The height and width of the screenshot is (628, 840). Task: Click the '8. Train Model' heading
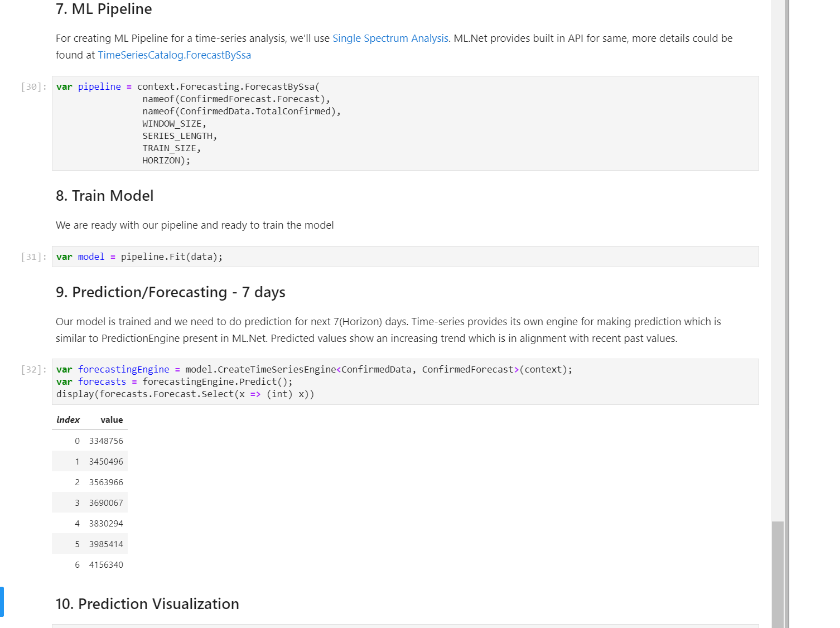104,196
